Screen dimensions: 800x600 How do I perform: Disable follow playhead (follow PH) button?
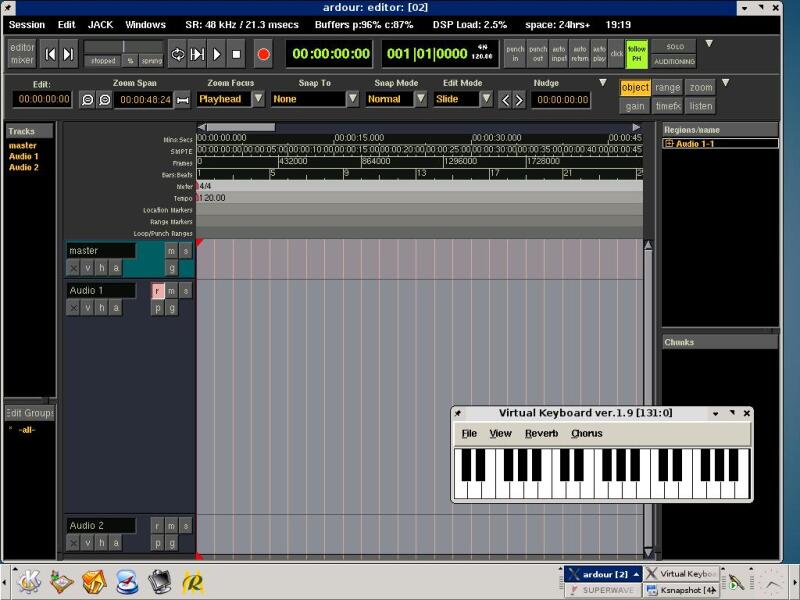(636, 54)
